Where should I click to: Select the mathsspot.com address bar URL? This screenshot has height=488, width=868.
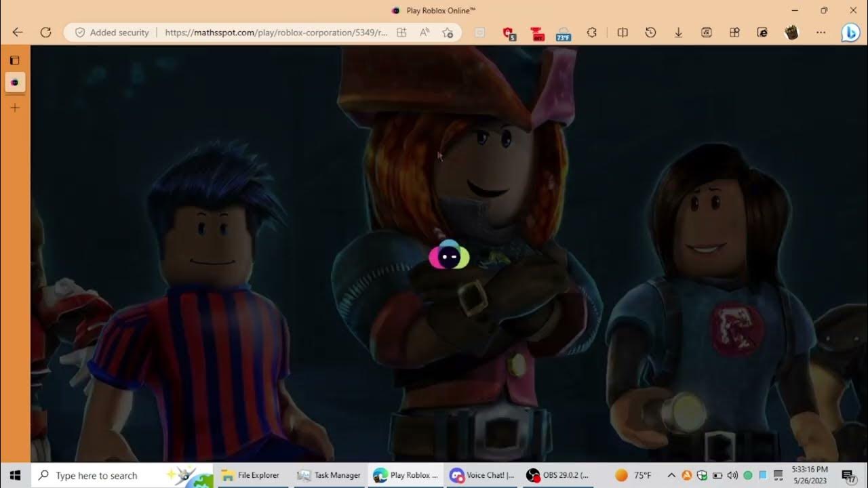pos(277,32)
